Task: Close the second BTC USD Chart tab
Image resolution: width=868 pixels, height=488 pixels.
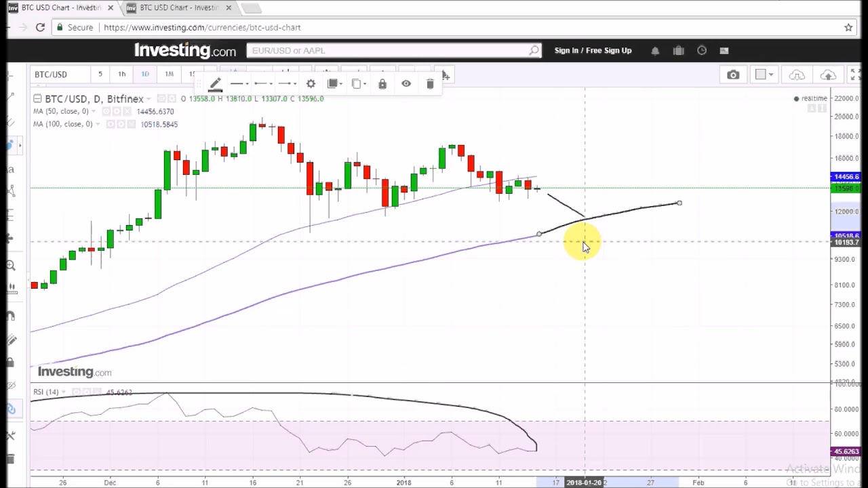Action: point(229,7)
